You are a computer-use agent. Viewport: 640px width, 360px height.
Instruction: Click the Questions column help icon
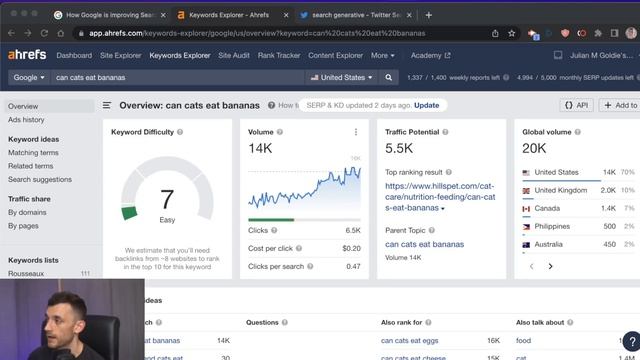284,322
